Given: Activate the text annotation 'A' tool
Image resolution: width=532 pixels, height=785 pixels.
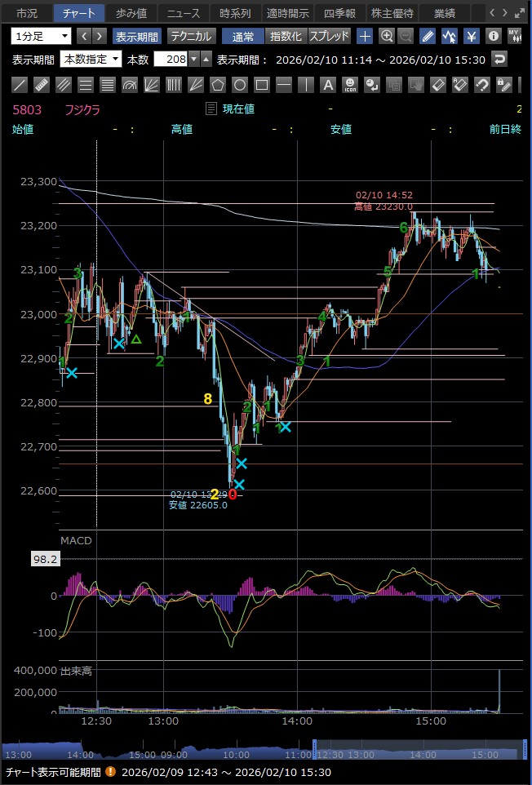Looking at the screenshot, I should click(x=327, y=85).
